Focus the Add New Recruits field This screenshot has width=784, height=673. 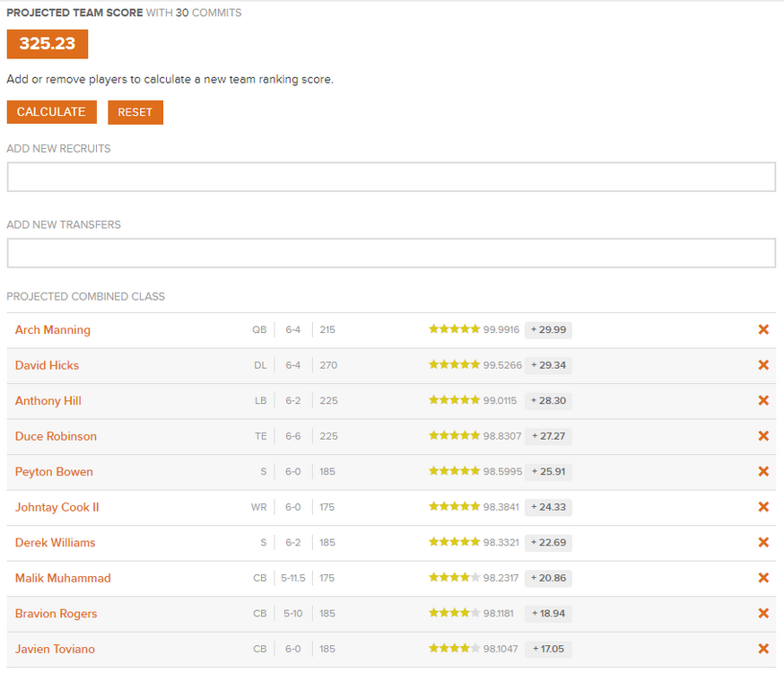coord(391,178)
